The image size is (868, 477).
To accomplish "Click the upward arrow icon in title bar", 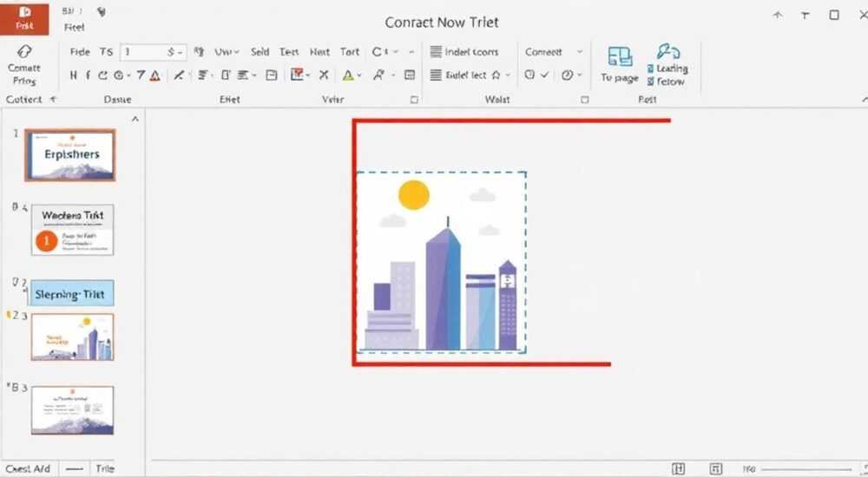I will pyautogui.click(x=778, y=16).
